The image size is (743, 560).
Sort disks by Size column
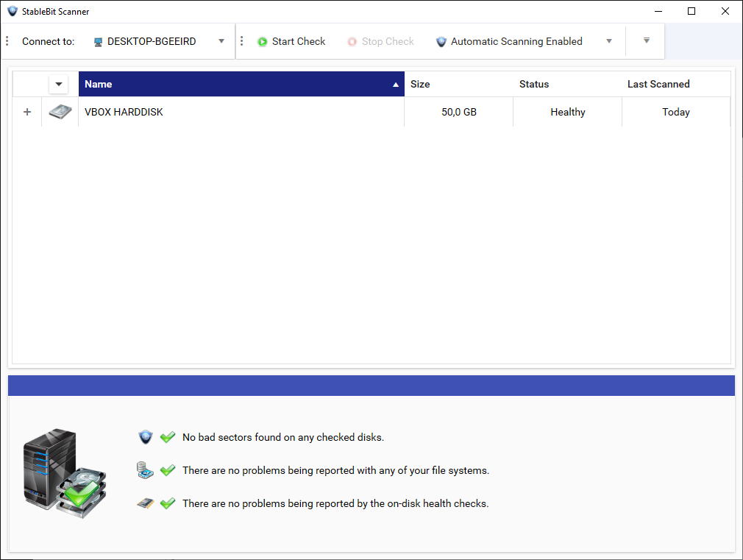point(458,84)
